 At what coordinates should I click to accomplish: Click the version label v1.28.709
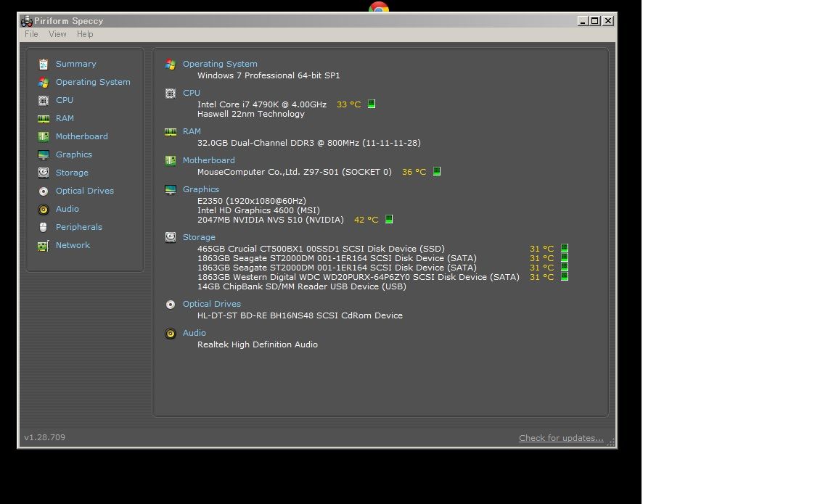(45, 437)
